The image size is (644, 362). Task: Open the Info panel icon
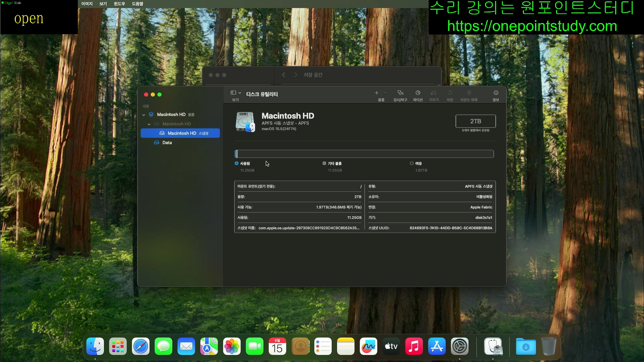(x=496, y=93)
